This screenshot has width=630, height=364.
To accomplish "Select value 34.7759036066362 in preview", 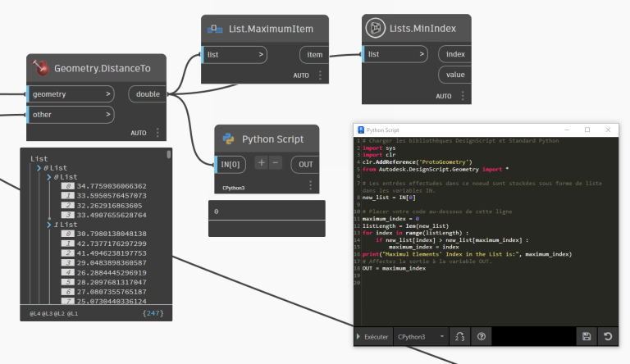I will (x=112, y=186).
